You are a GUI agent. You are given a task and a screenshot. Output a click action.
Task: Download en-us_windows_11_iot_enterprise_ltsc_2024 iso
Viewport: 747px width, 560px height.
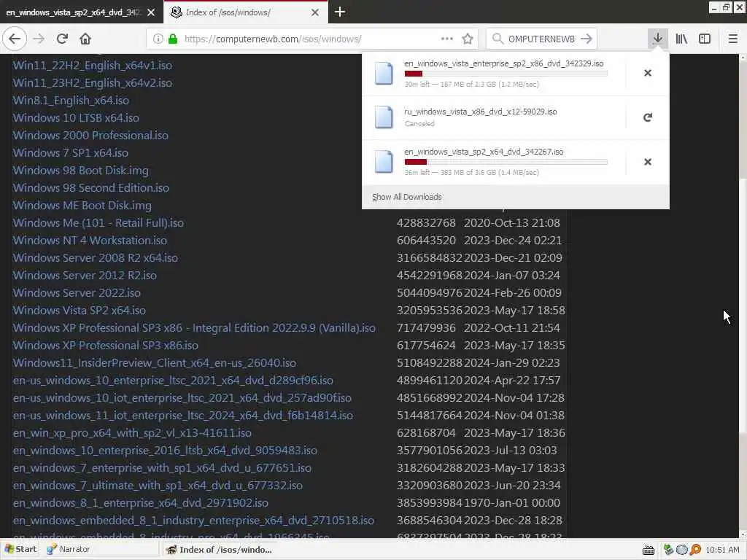coord(183,416)
